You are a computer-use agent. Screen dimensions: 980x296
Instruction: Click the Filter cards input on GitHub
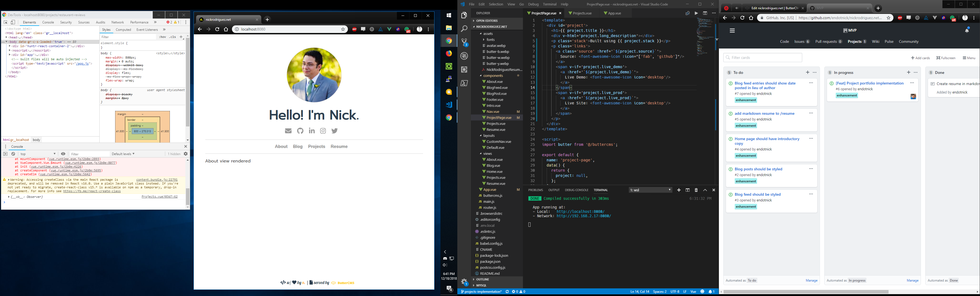click(x=763, y=58)
